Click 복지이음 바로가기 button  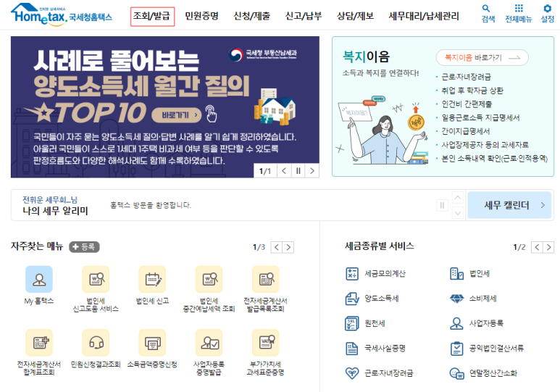pyautogui.click(x=482, y=57)
